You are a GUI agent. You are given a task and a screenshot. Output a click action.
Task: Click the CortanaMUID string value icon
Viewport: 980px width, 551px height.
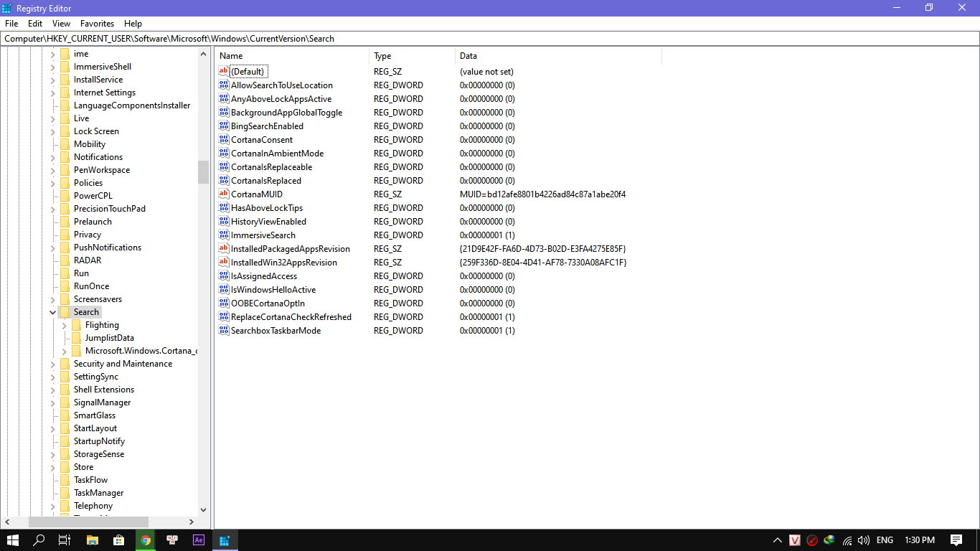pyautogui.click(x=224, y=194)
